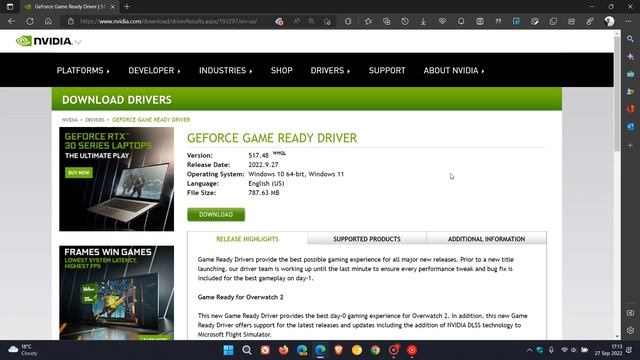Switch to RELEASE HIGHLIGHTS tab

[247, 239]
